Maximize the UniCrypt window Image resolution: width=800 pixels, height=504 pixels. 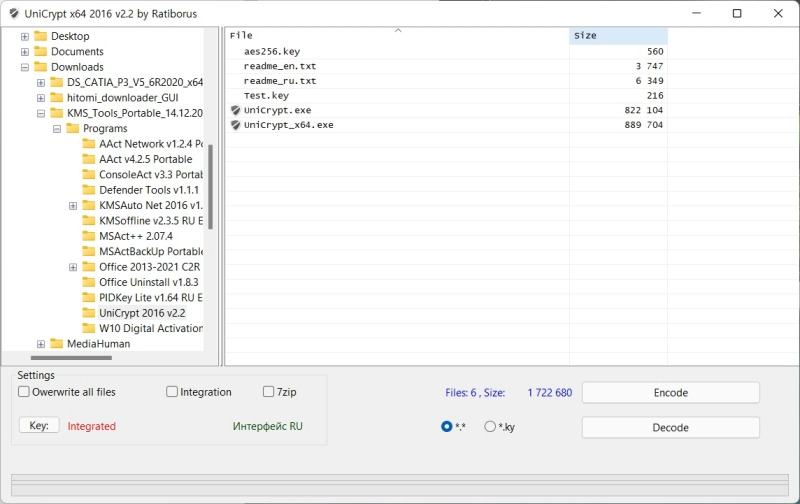pos(737,13)
